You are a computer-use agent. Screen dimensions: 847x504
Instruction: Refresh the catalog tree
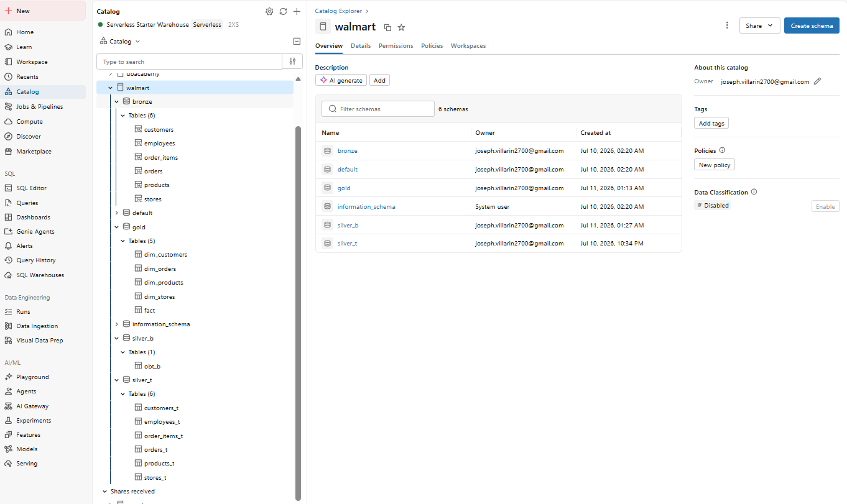tap(283, 11)
